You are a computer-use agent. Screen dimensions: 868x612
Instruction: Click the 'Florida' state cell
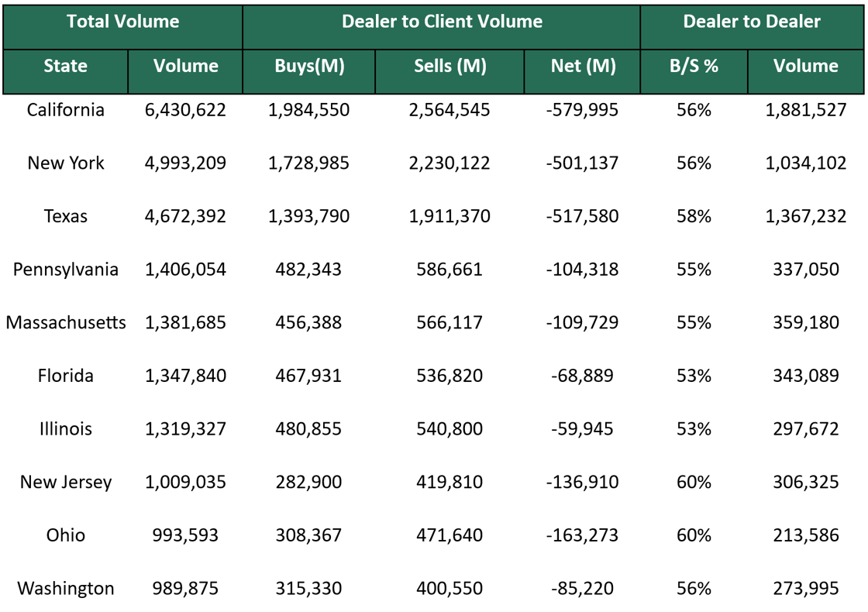(x=65, y=376)
